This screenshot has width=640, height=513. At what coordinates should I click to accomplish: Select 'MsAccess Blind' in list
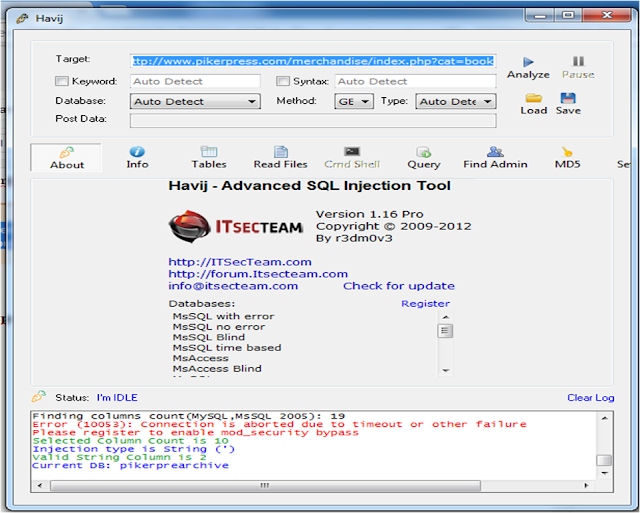[217, 369]
